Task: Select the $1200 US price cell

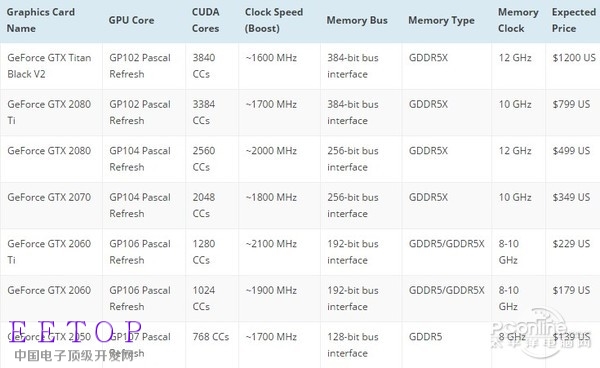Action: [574, 58]
